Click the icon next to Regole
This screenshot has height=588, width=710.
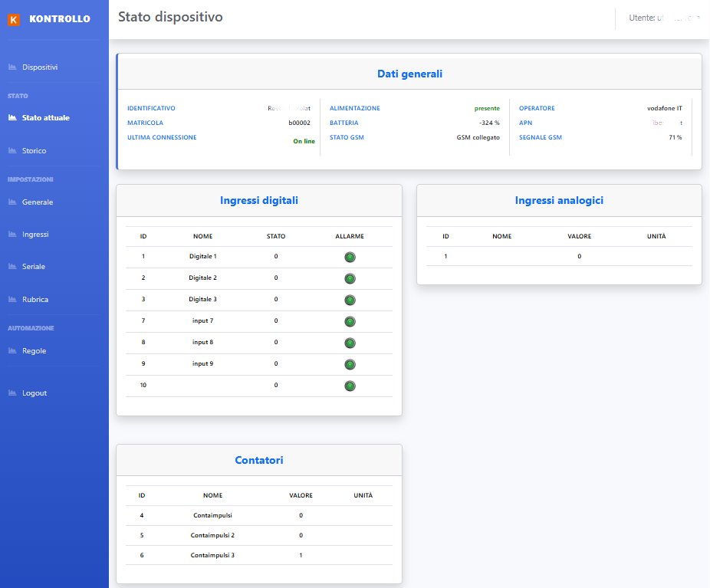12,351
